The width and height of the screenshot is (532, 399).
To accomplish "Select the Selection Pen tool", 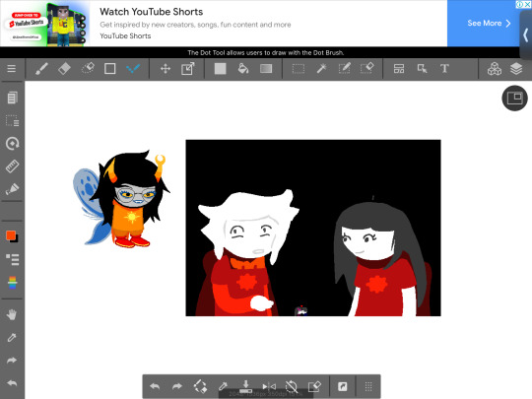I will click(x=344, y=69).
